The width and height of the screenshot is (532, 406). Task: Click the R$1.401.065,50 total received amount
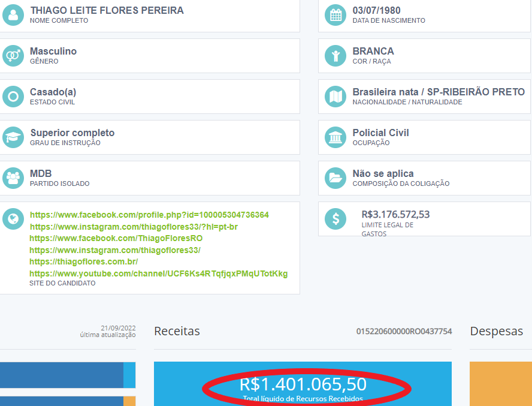coord(303,384)
